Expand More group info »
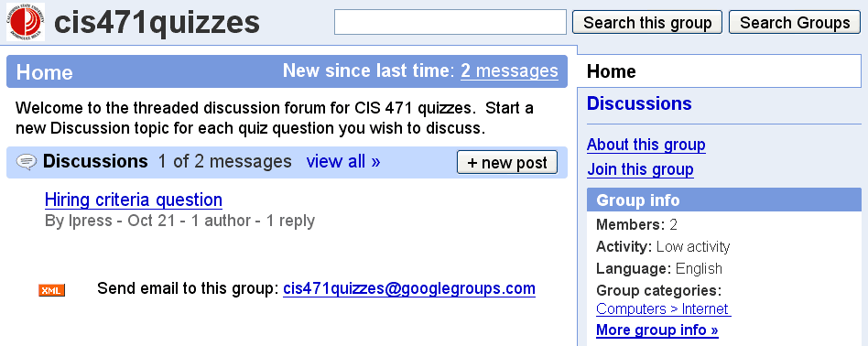This screenshot has height=346, width=868. [657, 330]
